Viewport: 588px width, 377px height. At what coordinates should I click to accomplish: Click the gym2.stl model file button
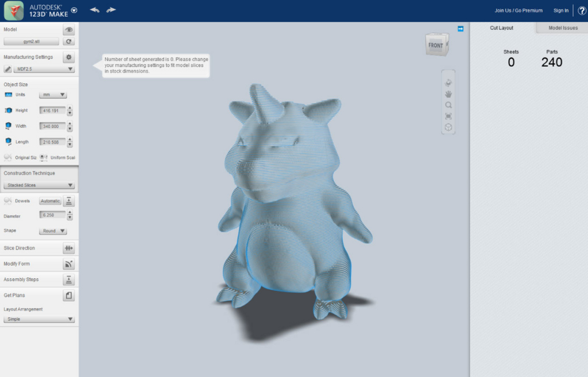click(x=32, y=41)
